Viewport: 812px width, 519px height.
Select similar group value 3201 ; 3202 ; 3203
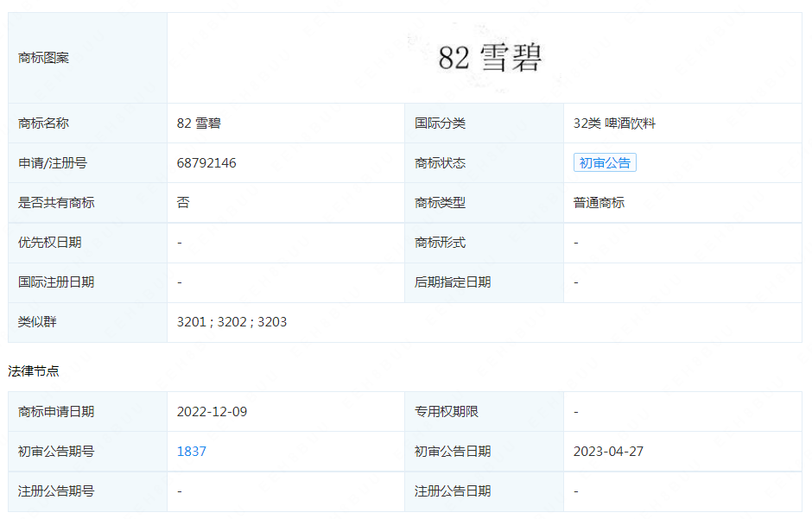(232, 322)
